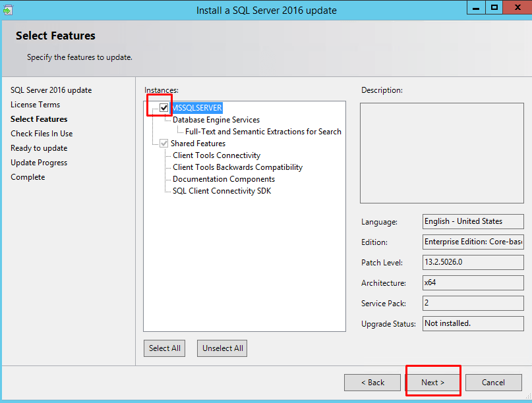Click the Upgrade Status field
This screenshot has width=532, height=403.
(x=473, y=323)
